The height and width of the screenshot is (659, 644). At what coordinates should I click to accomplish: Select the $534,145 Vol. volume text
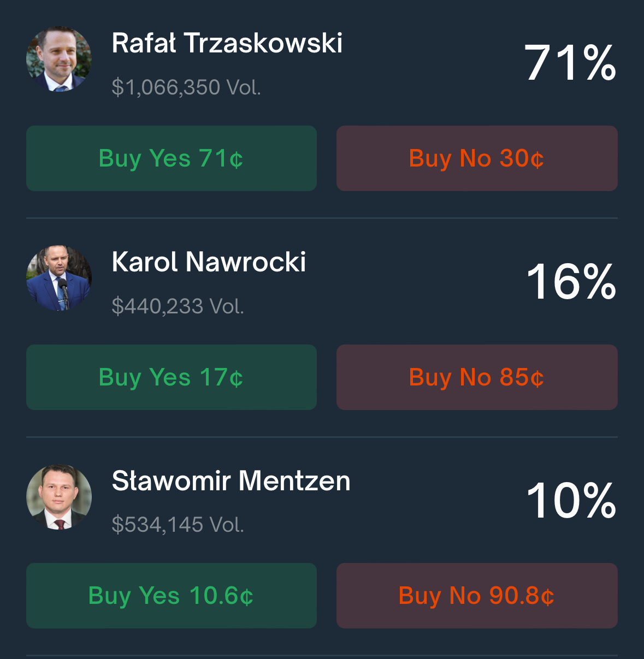[178, 525]
